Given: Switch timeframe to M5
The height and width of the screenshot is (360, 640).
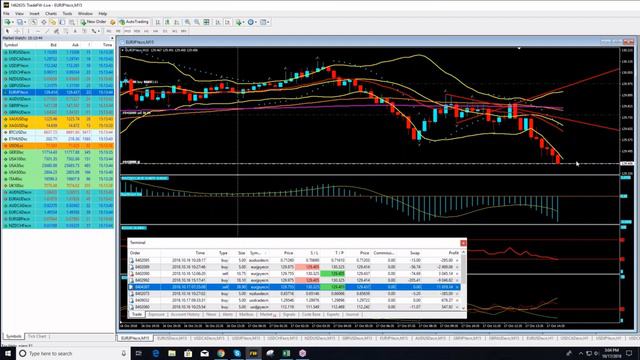Looking at the screenshot, I should [x=118, y=31].
